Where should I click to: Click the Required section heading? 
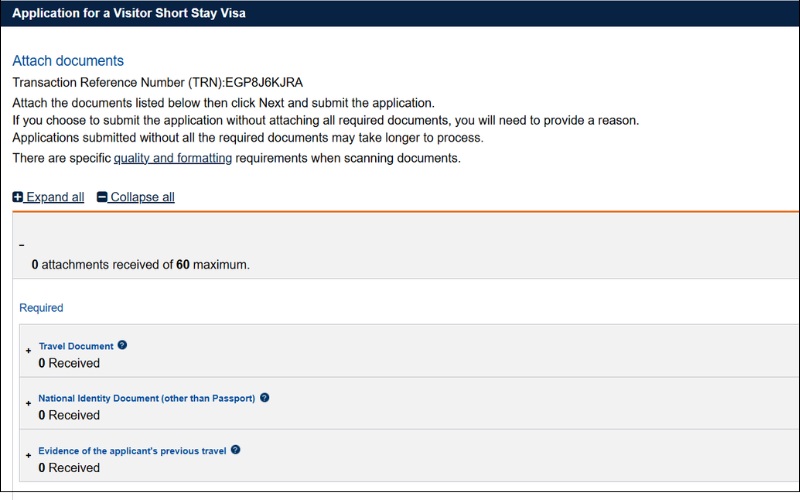tap(41, 308)
